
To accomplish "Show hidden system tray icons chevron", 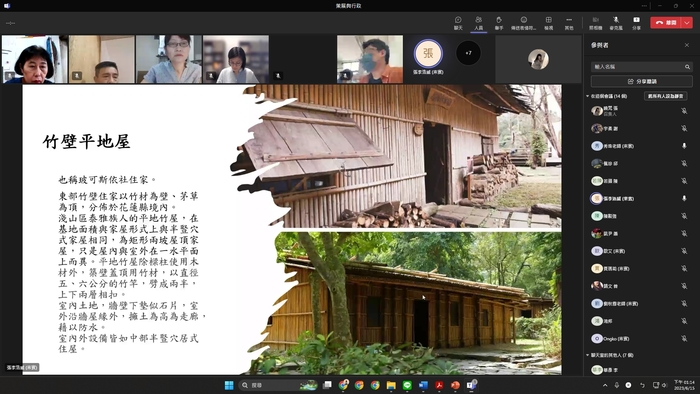I will click(x=605, y=385).
